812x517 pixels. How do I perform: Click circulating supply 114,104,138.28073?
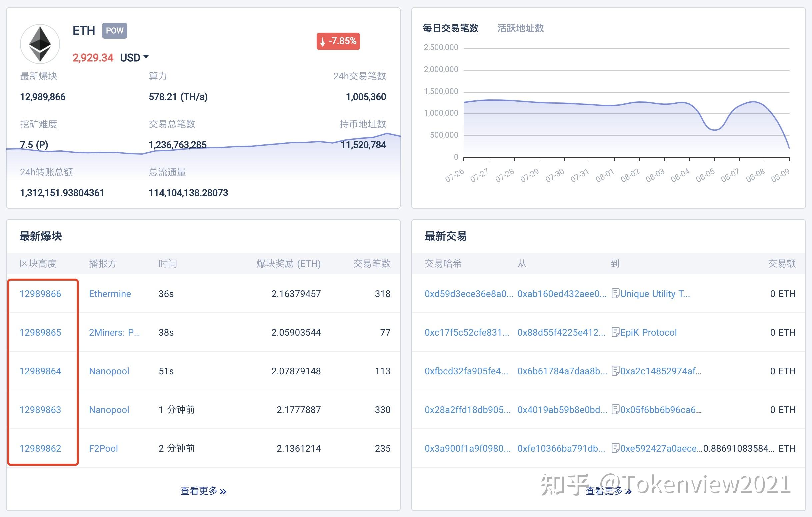[188, 193]
